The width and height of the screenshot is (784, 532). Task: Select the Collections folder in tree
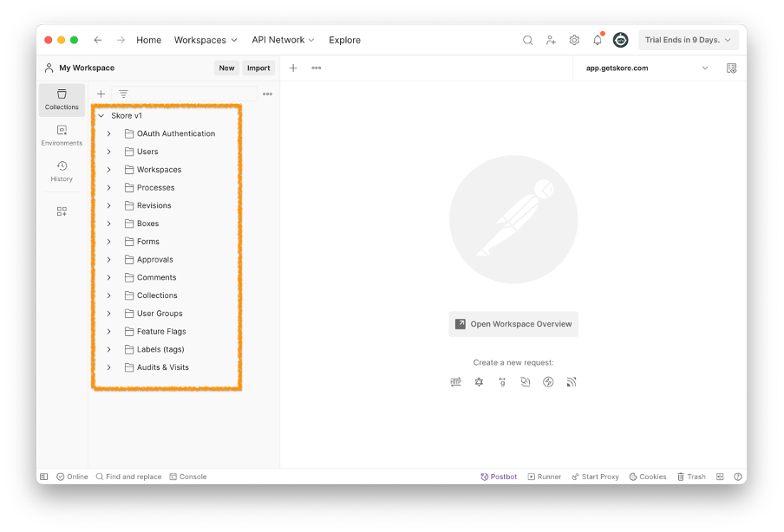point(157,295)
